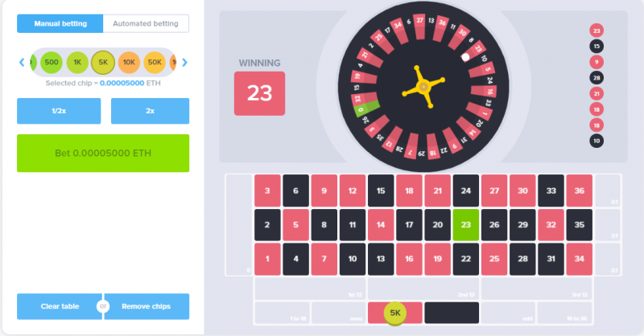
Task: Show previous chips with left arrow
Action: point(22,63)
